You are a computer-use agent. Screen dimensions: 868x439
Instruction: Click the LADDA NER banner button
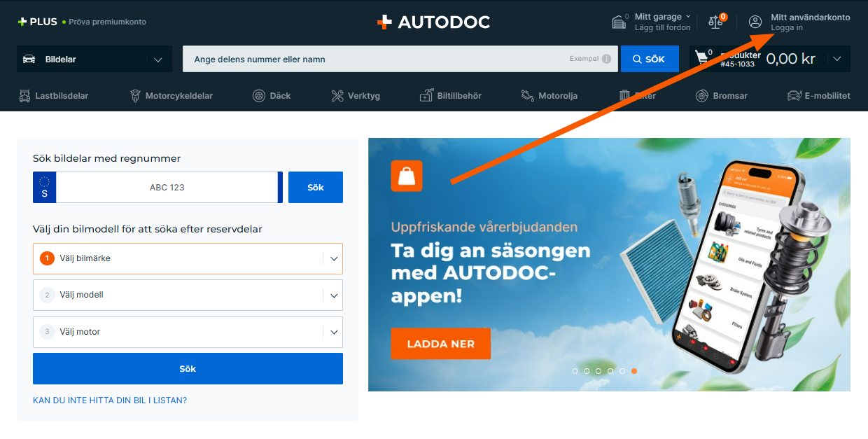[440, 344]
